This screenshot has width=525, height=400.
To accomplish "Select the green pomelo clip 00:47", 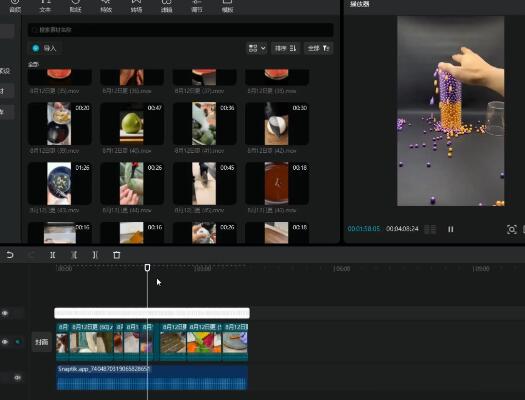I will click(x=132, y=124).
